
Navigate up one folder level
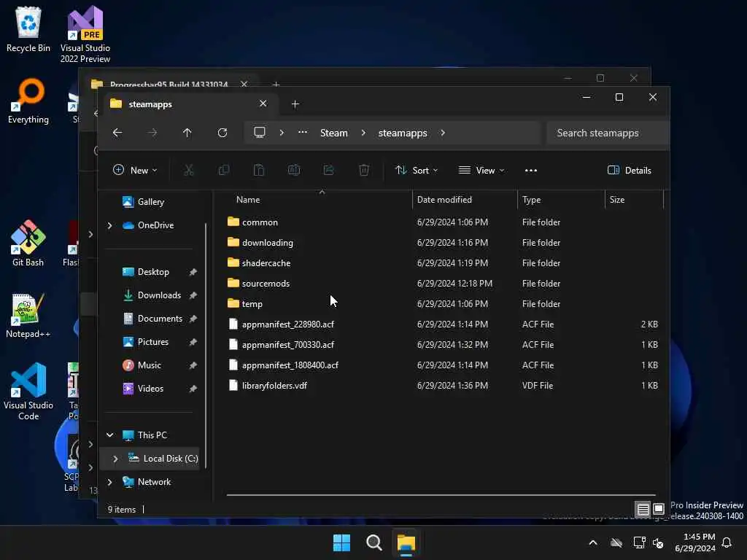pos(187,133)
